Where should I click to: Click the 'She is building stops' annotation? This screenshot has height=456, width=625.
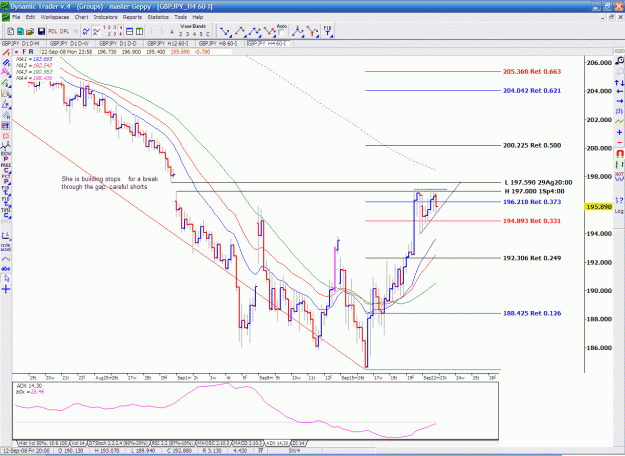(110, 183)
